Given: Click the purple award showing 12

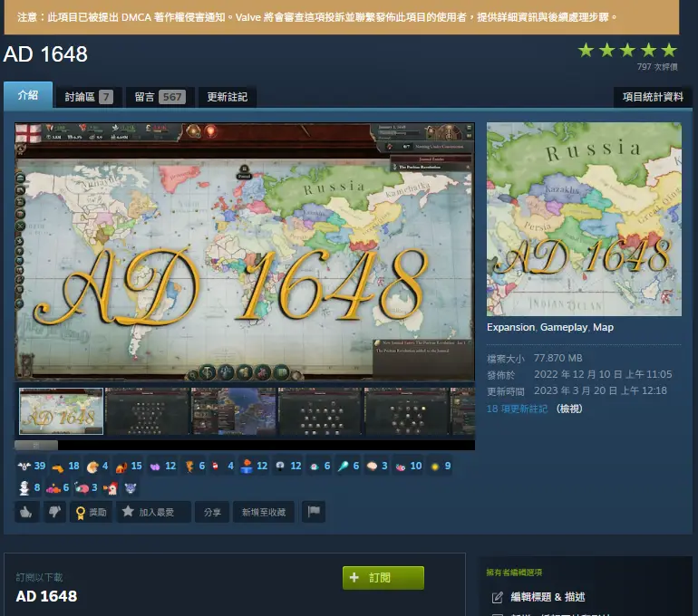Looking at the screenshot, I should (163, 466).
